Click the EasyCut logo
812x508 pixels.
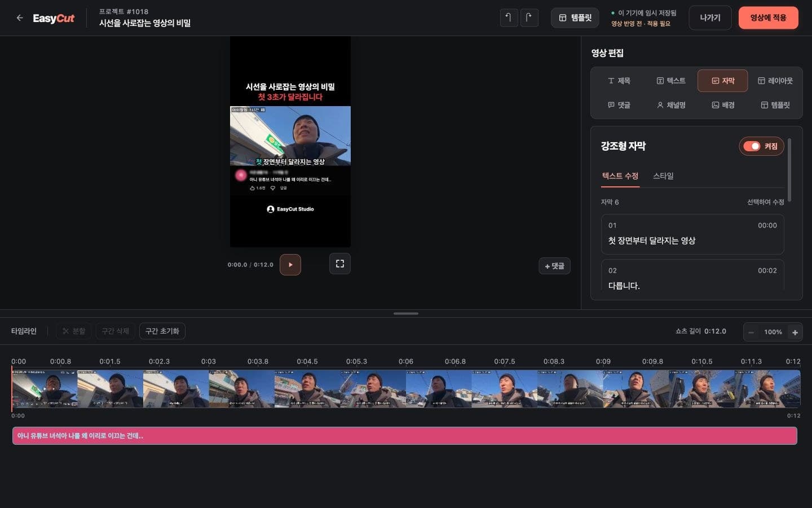point(54,18)
